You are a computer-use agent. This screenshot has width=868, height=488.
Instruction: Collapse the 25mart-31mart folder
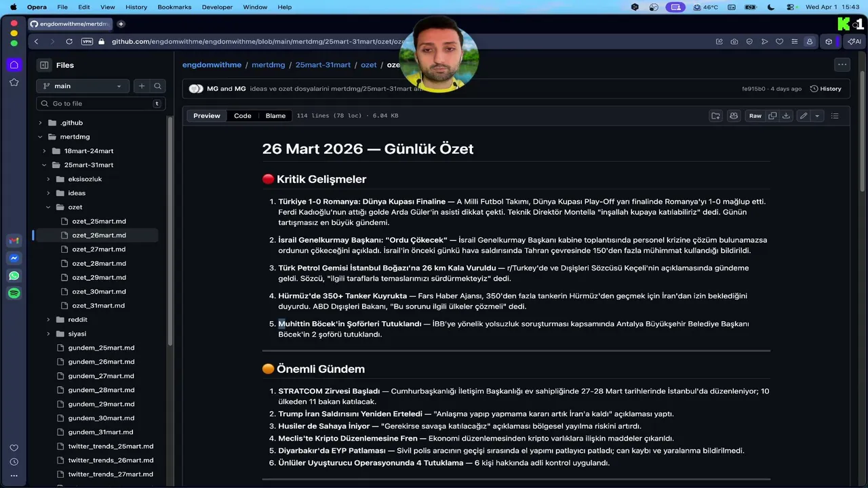pyautogui.click(x=44, y=165)
